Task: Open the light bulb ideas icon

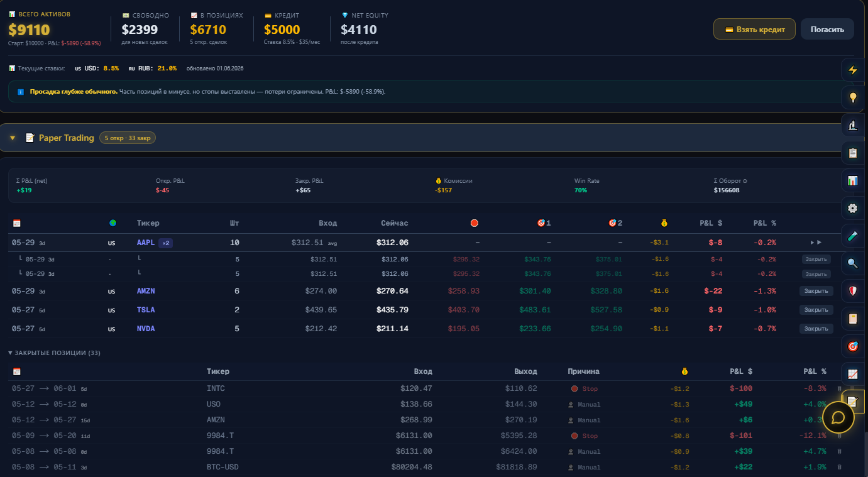Action: pos(853,97)
